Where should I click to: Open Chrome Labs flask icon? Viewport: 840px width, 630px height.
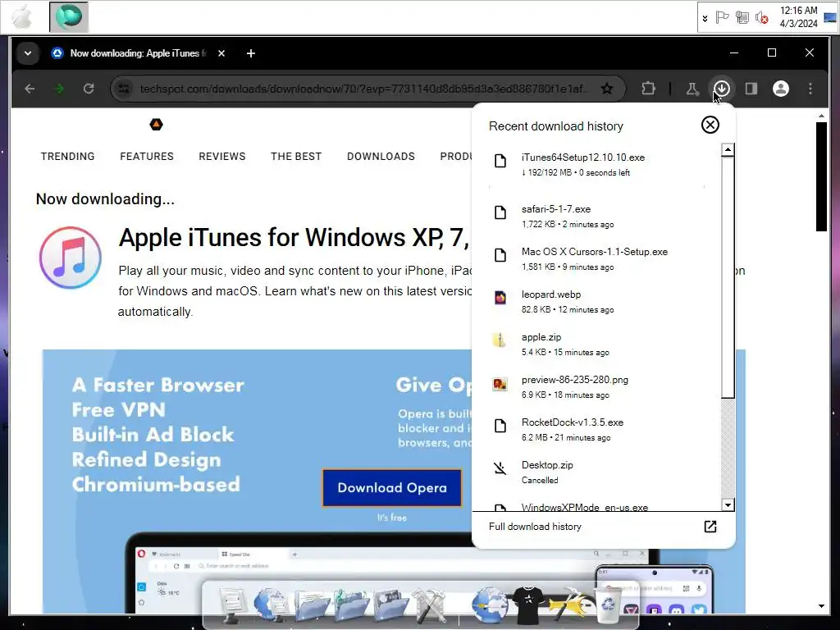[x=692, y=89]
